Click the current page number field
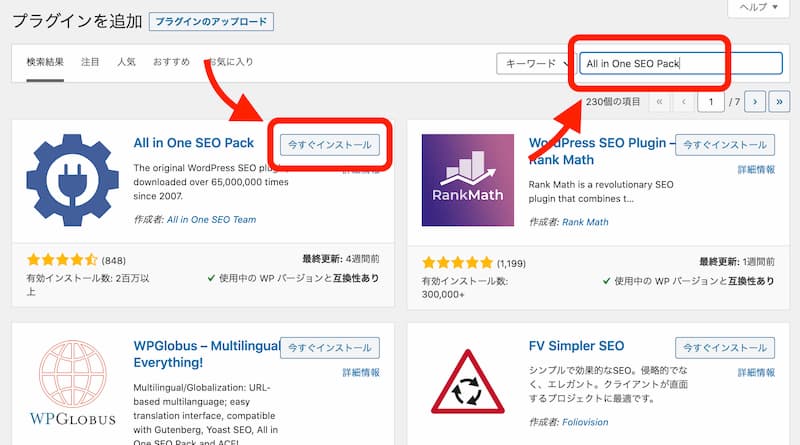Viewport: 800px width, 445px height. pyautogui.click(x=711, y=102)
